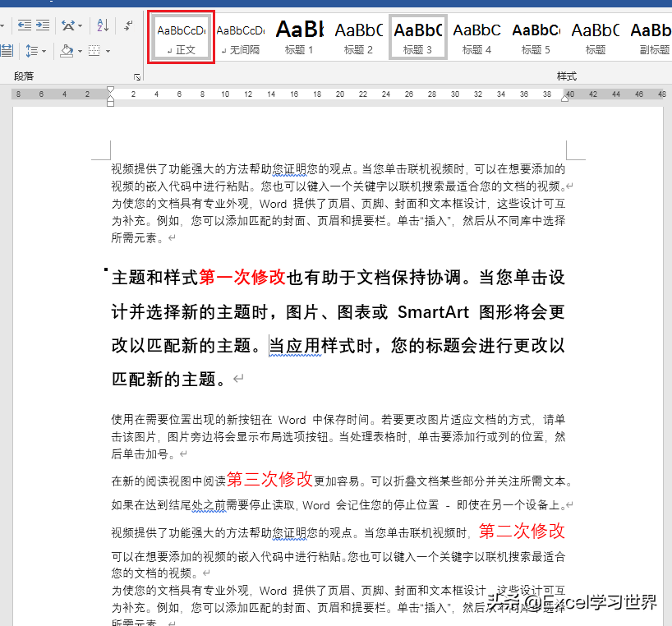
Task: Select the 标题 1 style
Action: coord(299,36)
